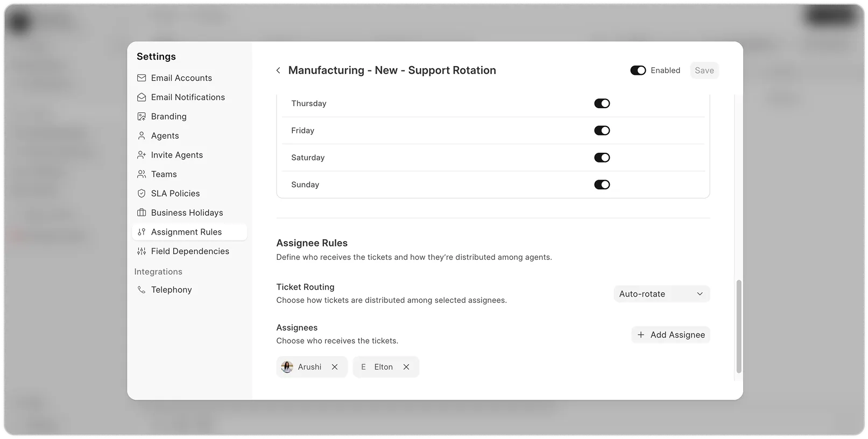Click the Business Holidays briefcase icon
This screenshot has width=868, height=439.
[x=142, y=213]
